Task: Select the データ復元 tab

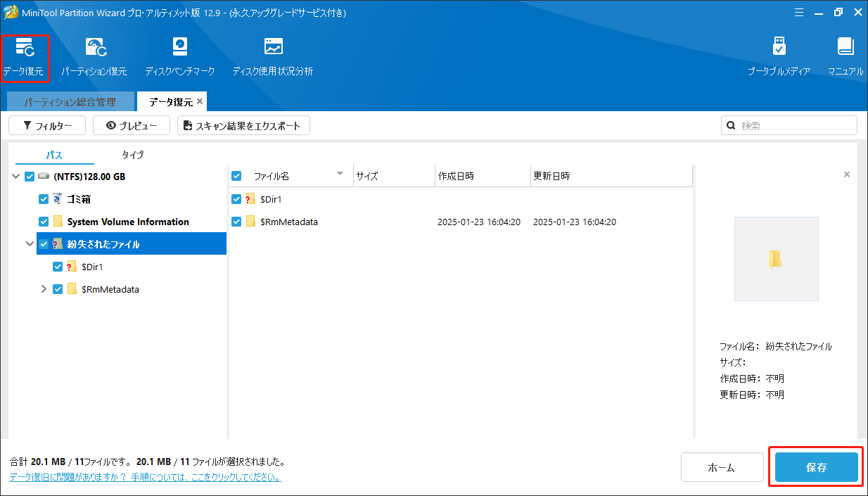Action: point(171,102)
